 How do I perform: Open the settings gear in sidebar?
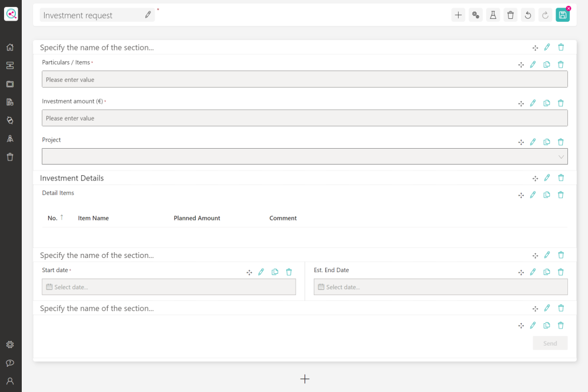pyautogui.click(x=10, y=344)
